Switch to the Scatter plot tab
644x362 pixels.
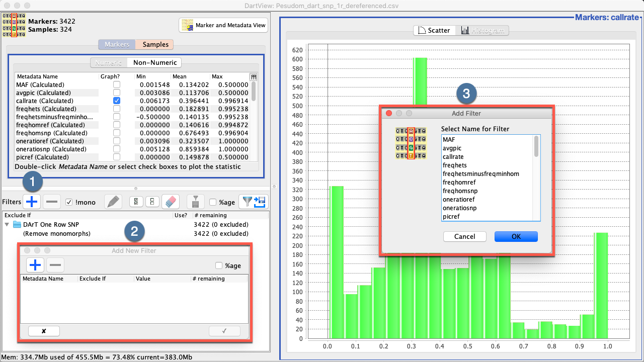click(434, 30)
